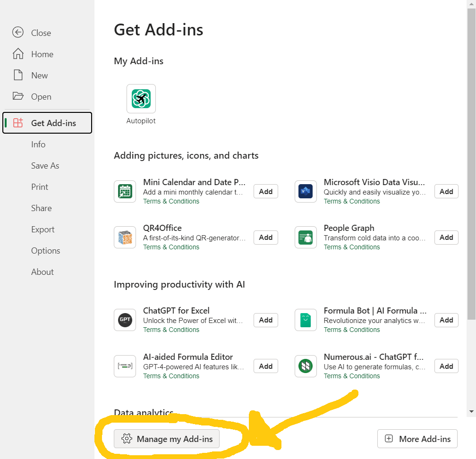Select Open in the sidebar

[41, 96]
